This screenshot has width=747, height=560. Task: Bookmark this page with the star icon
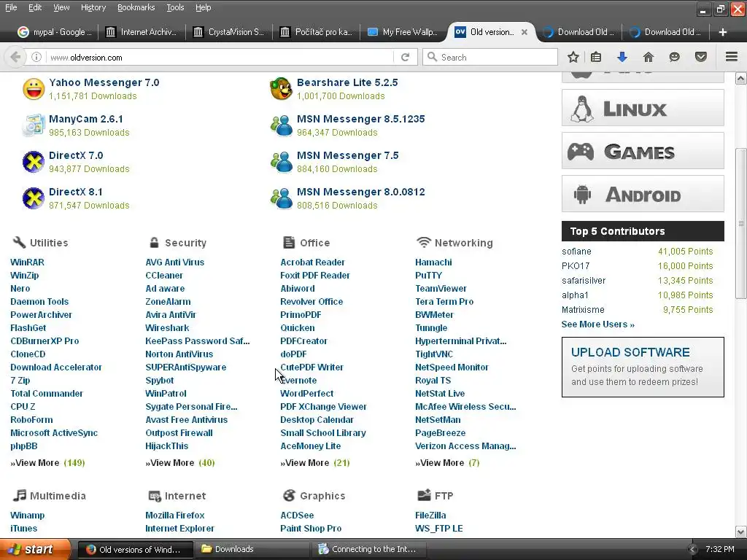pos(573,57)
